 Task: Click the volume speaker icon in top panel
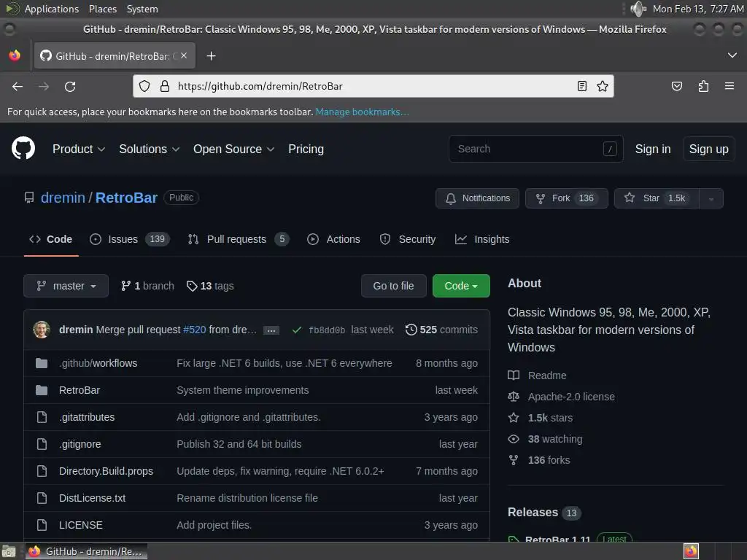pyautogui.click(x=638, y=9)
